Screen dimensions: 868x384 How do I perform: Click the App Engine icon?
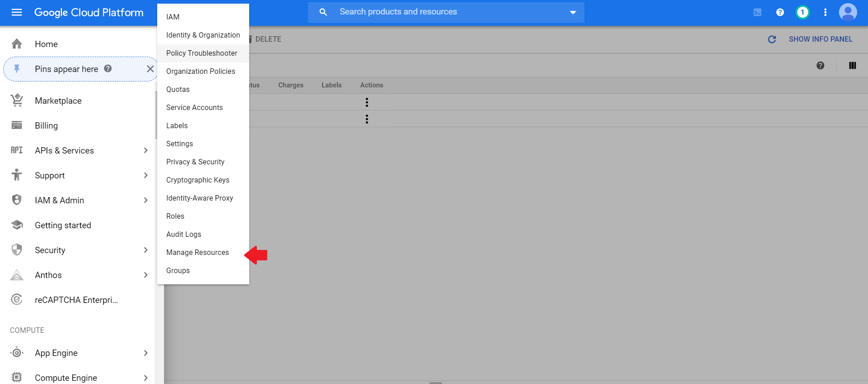pos(17,352)
